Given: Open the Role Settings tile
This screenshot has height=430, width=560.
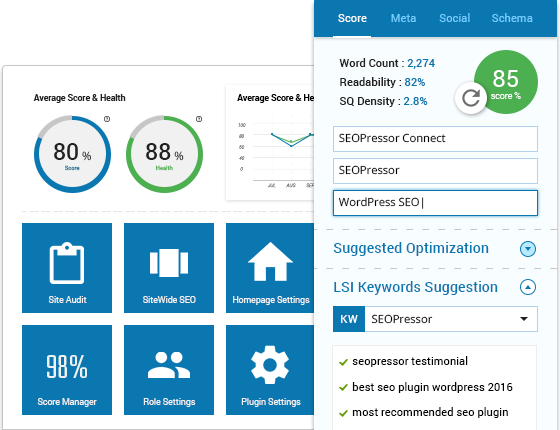Looking at the screenshot, I should pos(169,370).
